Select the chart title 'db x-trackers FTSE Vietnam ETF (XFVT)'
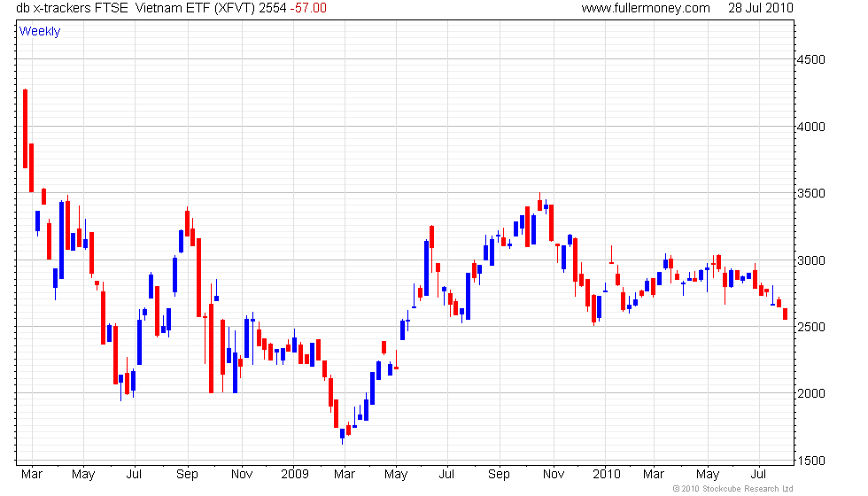Screen dimensions: 868x496 tap(136, 8)
